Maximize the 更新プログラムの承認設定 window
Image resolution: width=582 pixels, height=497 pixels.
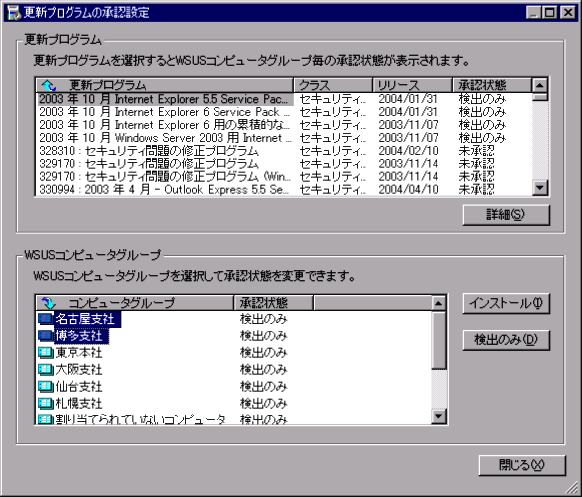click(x=549, y=13)
